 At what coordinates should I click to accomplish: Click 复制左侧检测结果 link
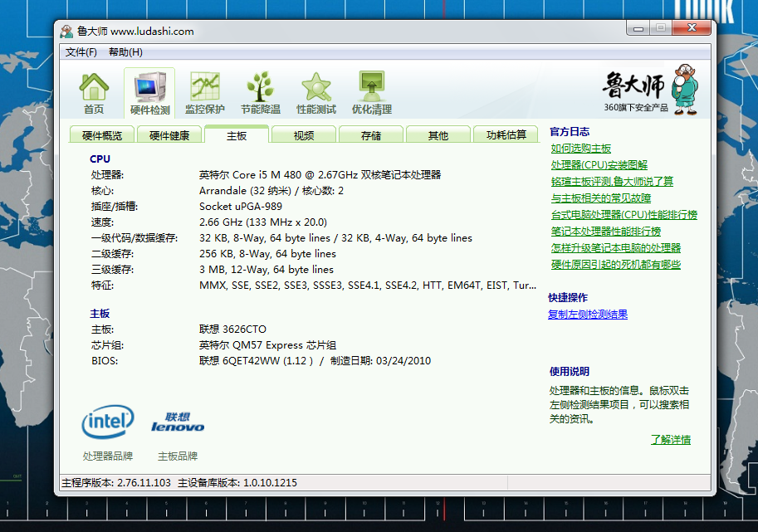pos(588,314)
